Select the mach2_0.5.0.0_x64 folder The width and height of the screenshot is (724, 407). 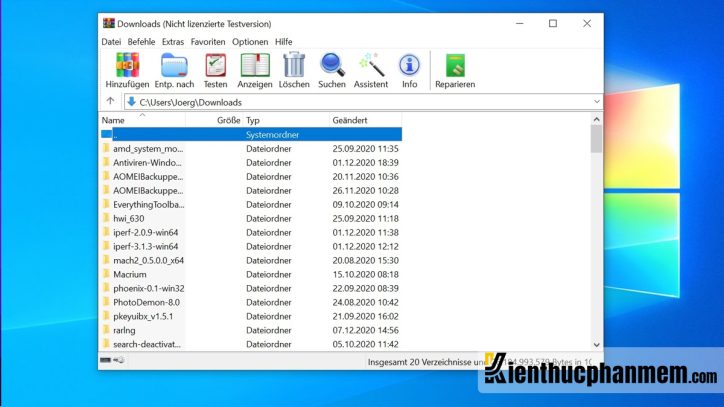[x=149, y=260]
